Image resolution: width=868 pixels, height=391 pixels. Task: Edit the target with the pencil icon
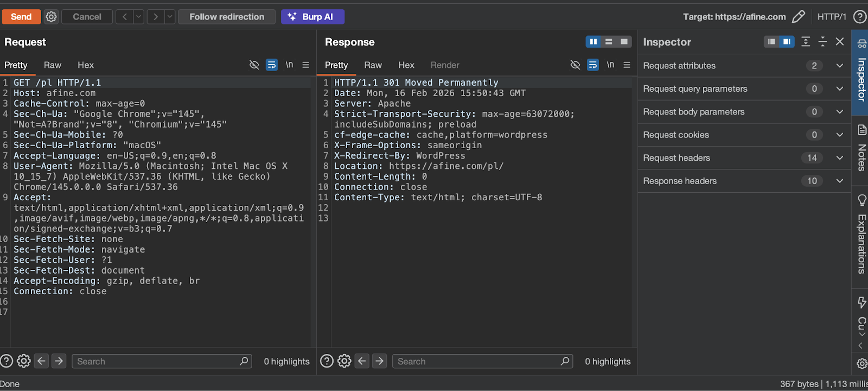click(x=798, y=17)
